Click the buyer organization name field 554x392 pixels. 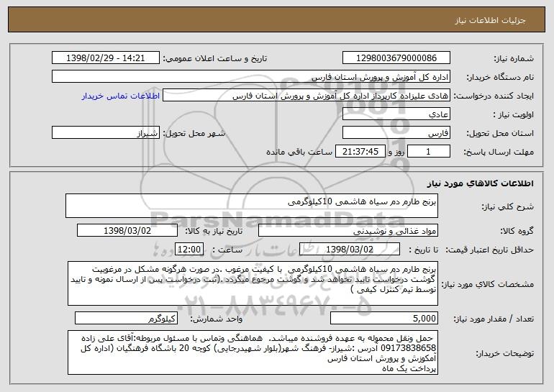coord(251,77)
